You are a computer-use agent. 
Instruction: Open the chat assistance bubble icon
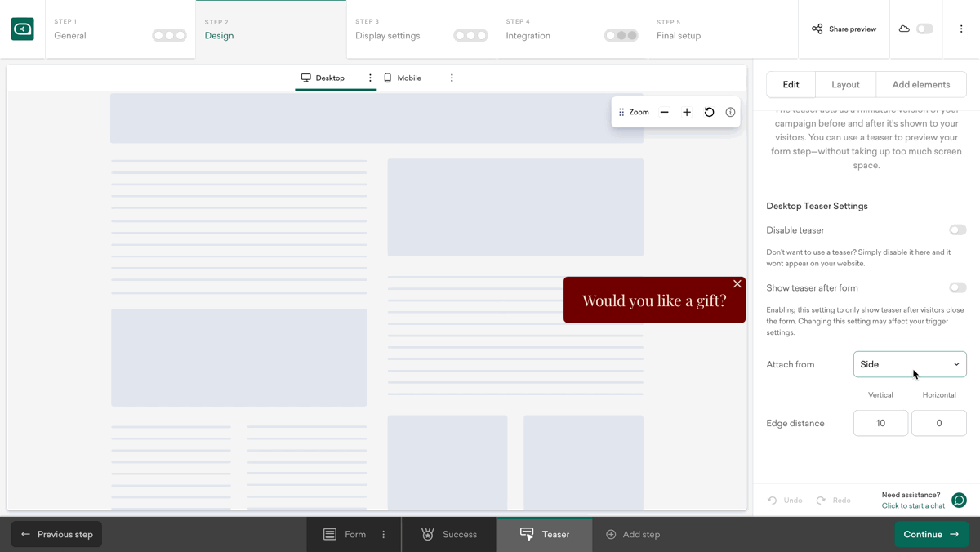[x=960, y=500]
